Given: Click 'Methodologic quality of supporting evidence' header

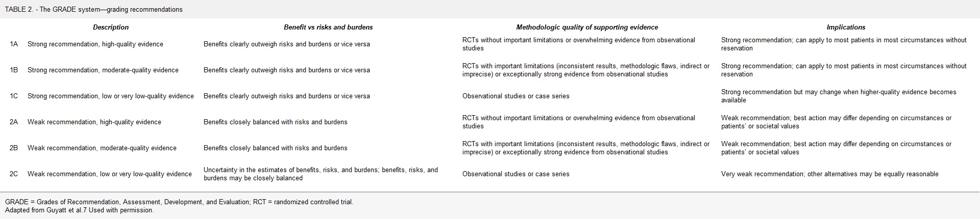Looking at the screenshot, I should click(587, 28).
